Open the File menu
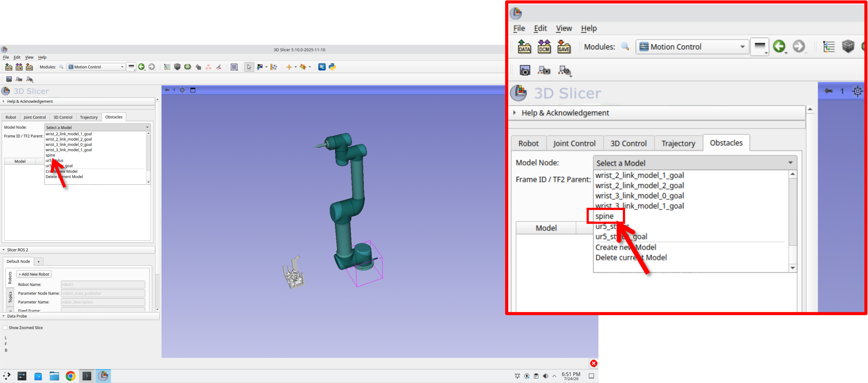This screenshot has width=868, height=383. pos(6,57)
